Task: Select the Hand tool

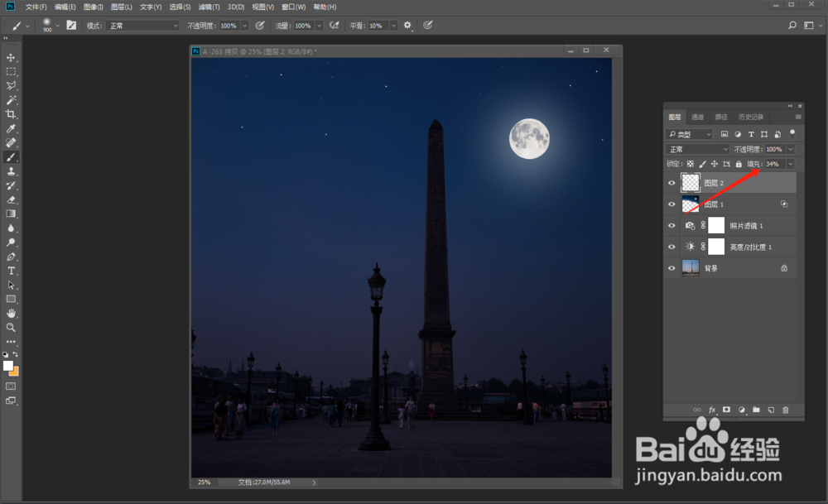Action: [11, 314]
